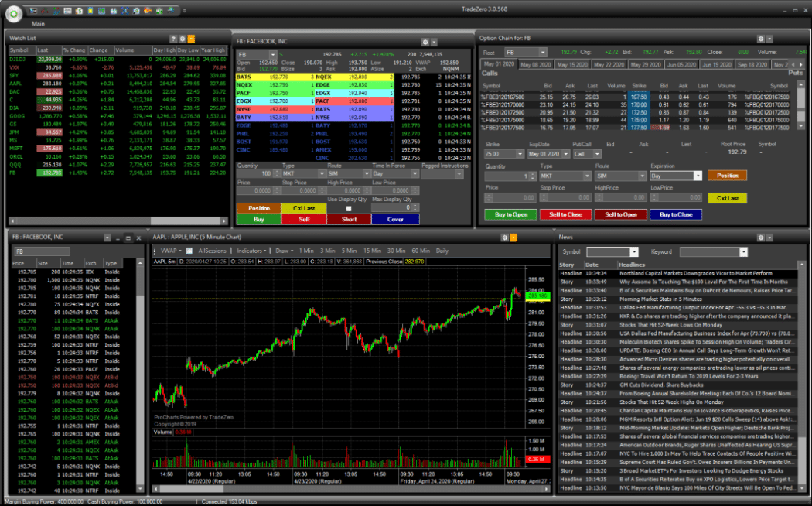
Task: Open the Time In Force Day dropdown
Action: [x=415, y=174]
